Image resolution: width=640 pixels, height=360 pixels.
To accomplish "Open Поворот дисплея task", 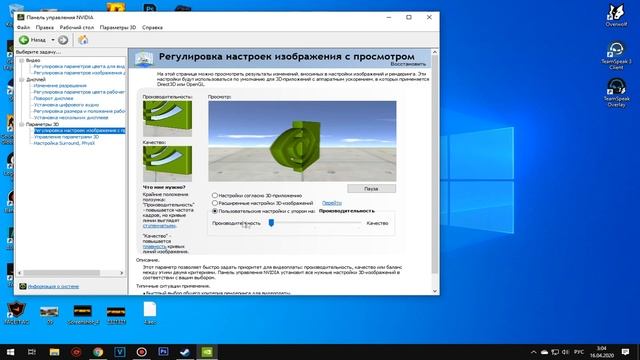I will pyautogui.click(x=53, y=98).
